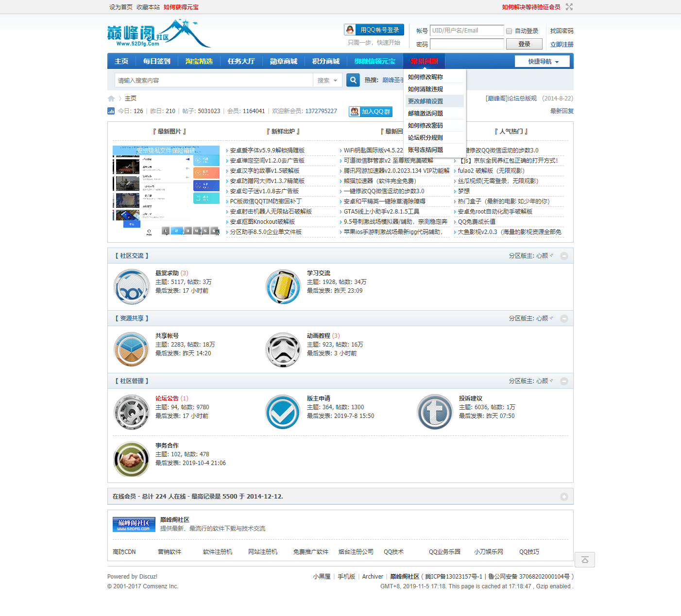This screenshot has height=616, width=681.
Task: Open the 学习交流 pencil forum icon
Action: click(x=283, y=287)
